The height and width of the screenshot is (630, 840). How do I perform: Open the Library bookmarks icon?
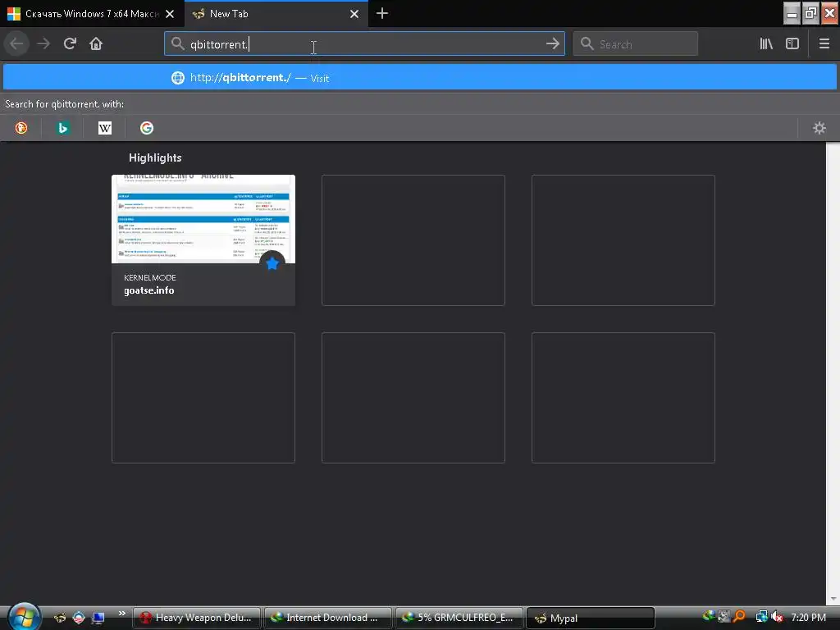click(766, 44)
